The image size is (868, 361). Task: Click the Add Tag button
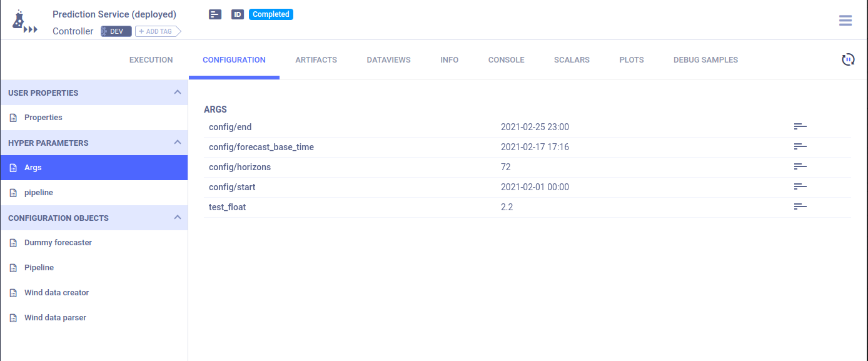coord(156,31)
